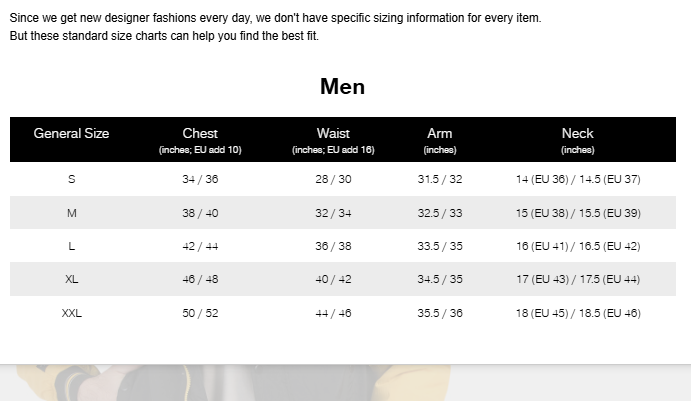Viewport: 691px width, 401px height.
Task: Select the S size row label
Action: pyautogui.click(x=71, y=179)
